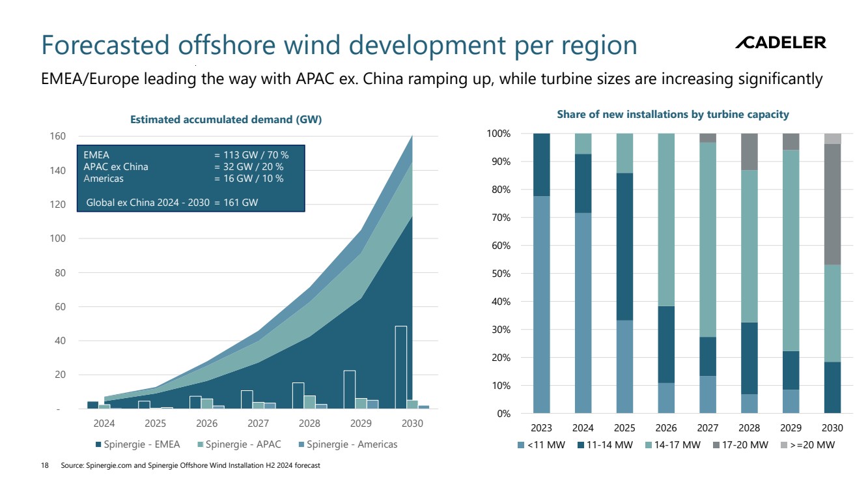Click the 2027 x-axis label in demand chart
The width and height of the screenshot is (868, 488).
click(x=258, y=423)
